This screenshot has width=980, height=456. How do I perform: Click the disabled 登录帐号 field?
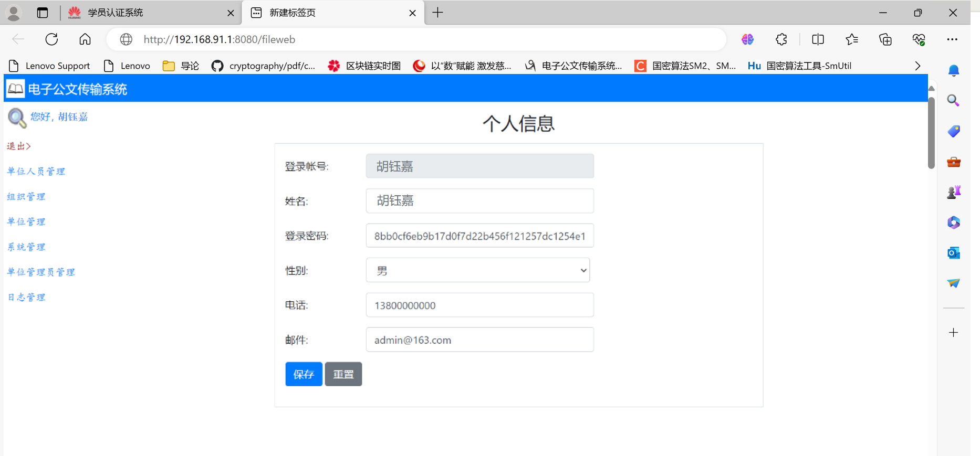[x=480, y=166]
